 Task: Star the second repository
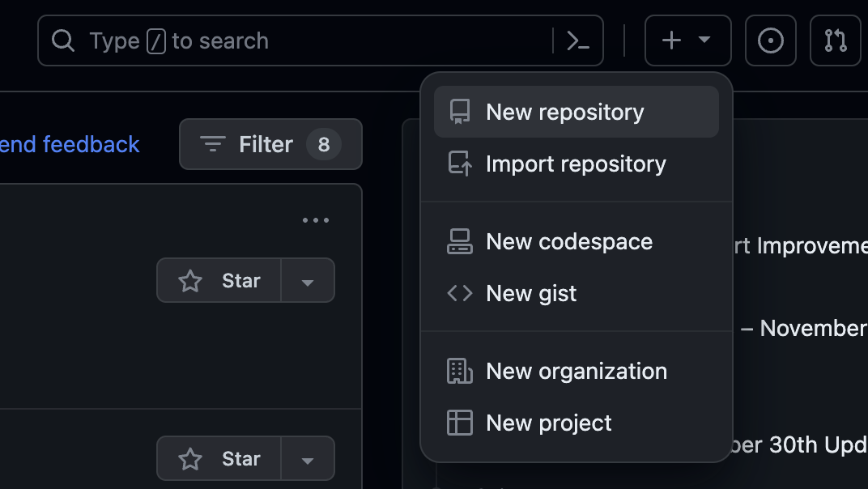[219, 458]
